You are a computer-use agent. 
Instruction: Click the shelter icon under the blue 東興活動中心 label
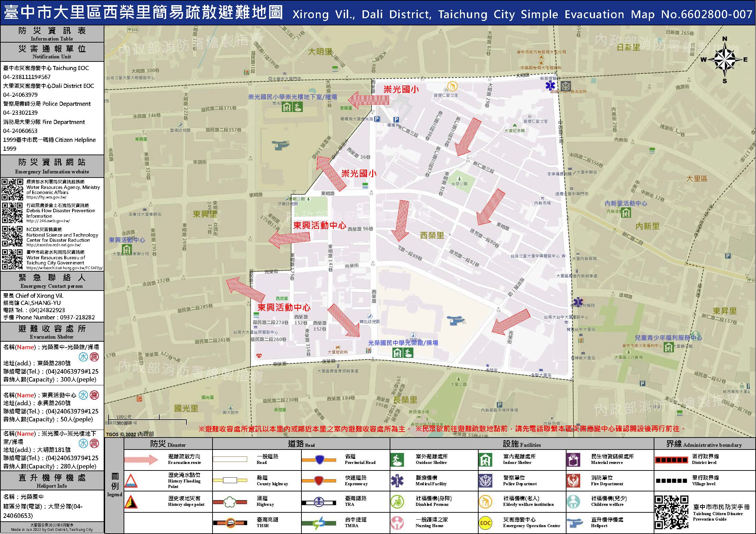(126, 249)
